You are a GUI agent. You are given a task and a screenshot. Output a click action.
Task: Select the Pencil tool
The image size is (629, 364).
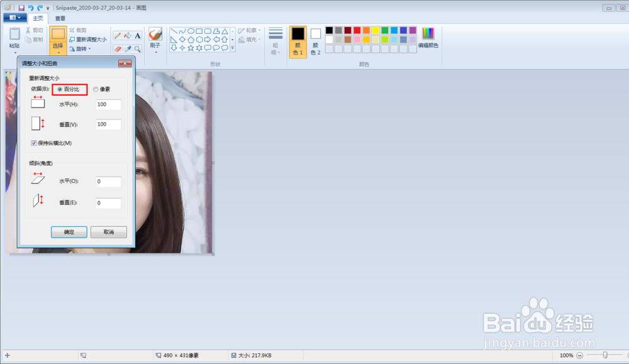(x=118, y=36)
